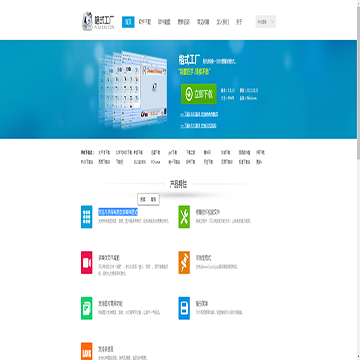Open the 关于 nav item
The height and width of the screenshot is (360, 360).
[x=239, y=22]
